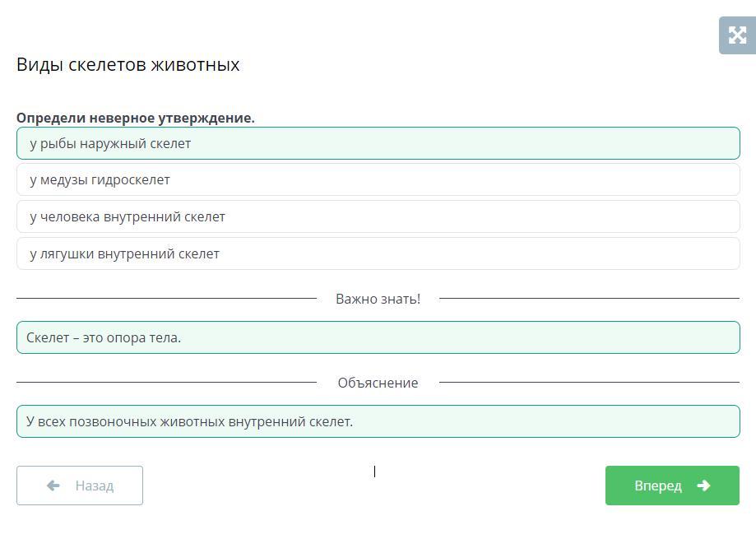
Task: Click the divider line right of "Объяснение"
Action: point(588,382)
